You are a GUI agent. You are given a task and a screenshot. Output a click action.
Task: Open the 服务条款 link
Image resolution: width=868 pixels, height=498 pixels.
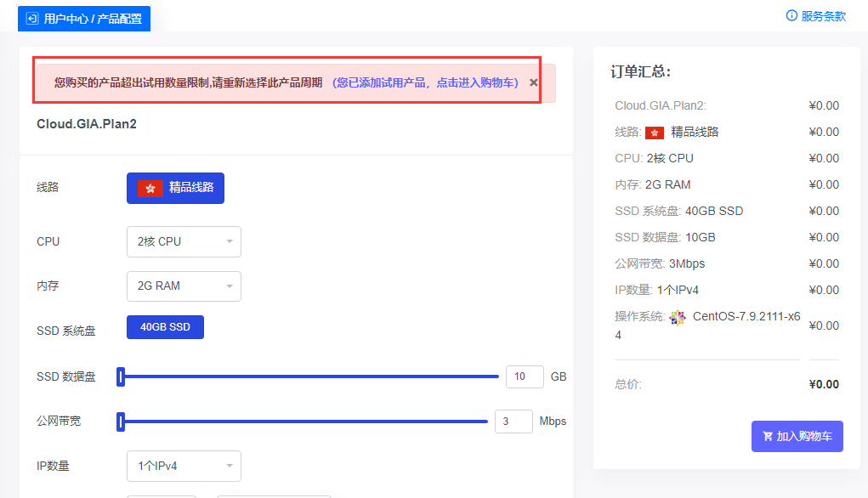point(823,16)
